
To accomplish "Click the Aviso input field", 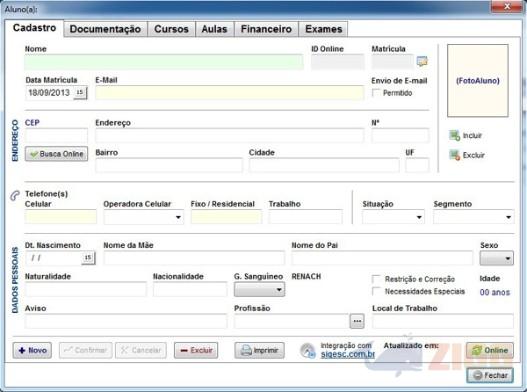I will coord(126,321).
